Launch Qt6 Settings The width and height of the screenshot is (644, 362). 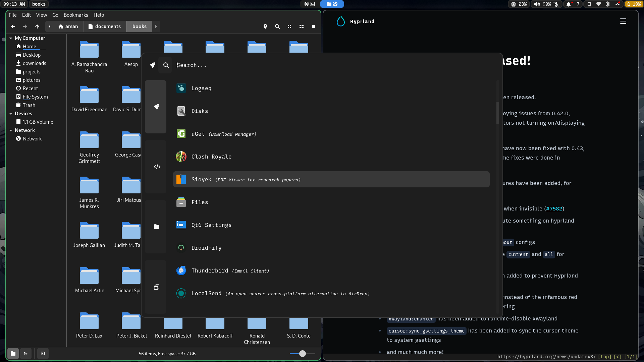click(331, 225)
